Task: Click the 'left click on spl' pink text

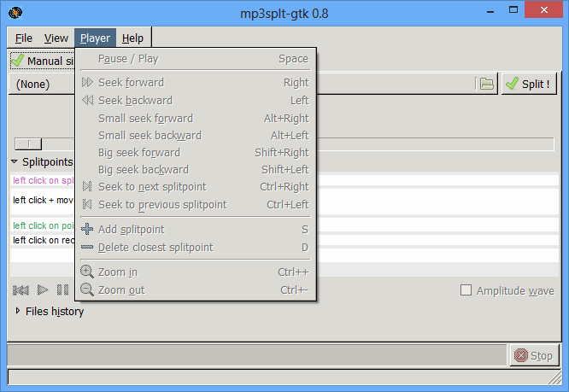Action: click(x=44, y=180)
